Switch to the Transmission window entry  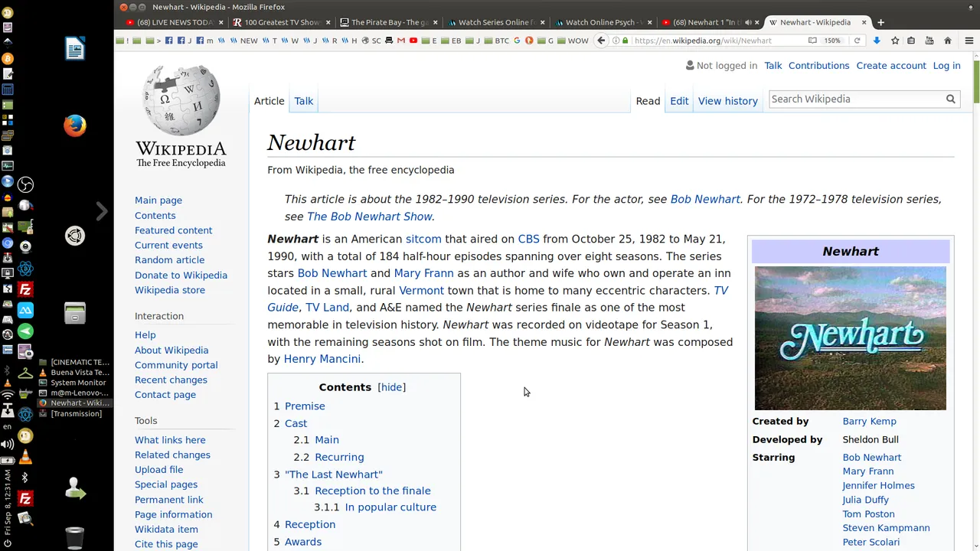[x=76, y=413]
